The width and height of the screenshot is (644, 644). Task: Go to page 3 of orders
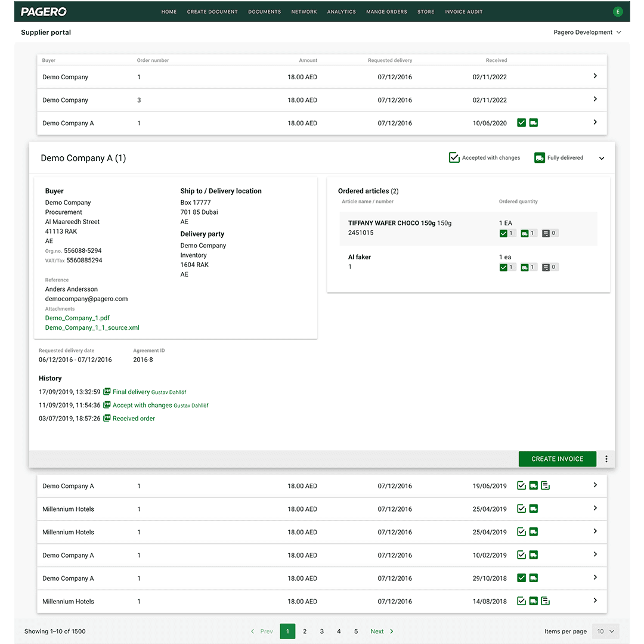pyautogui.click(x=321, y=631)
